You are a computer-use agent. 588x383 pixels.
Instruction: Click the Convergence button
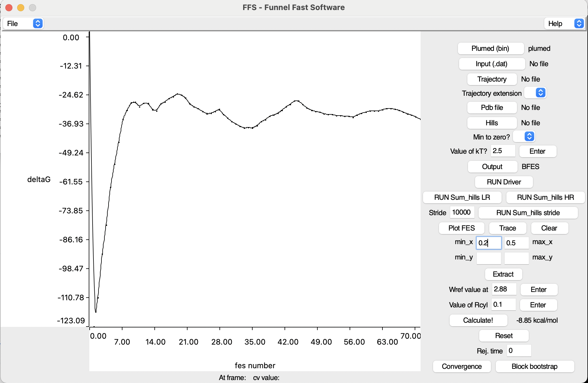pos(461,366)
